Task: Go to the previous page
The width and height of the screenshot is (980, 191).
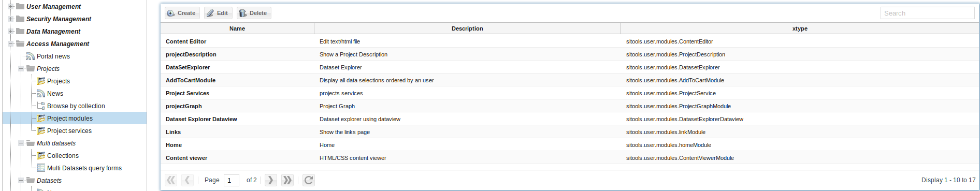Action: (188, 180)
